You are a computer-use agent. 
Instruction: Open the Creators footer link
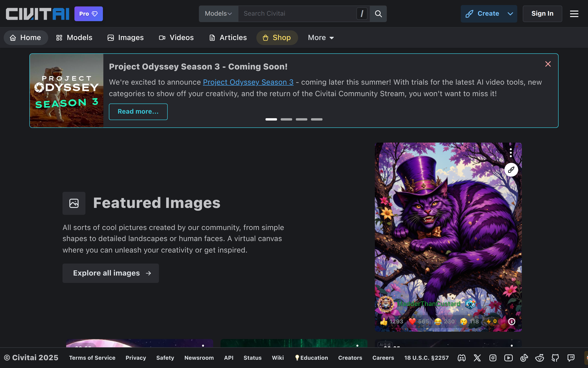(x=350, y=358)
